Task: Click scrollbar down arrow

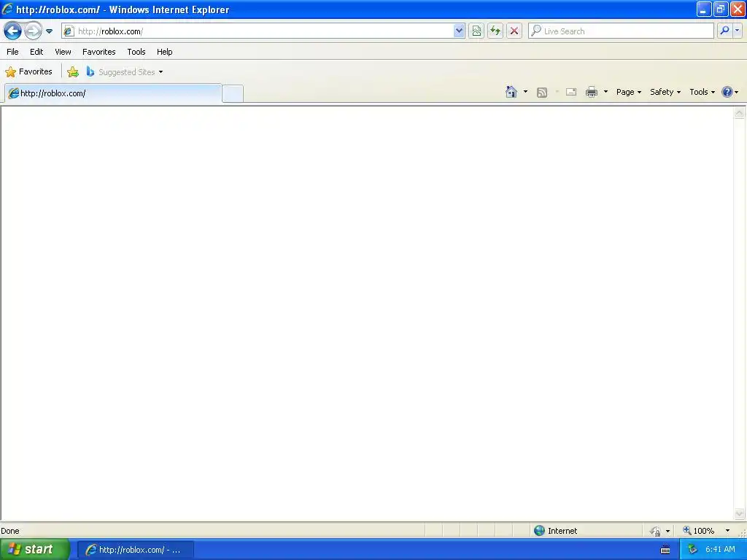Action: point(740,513)
